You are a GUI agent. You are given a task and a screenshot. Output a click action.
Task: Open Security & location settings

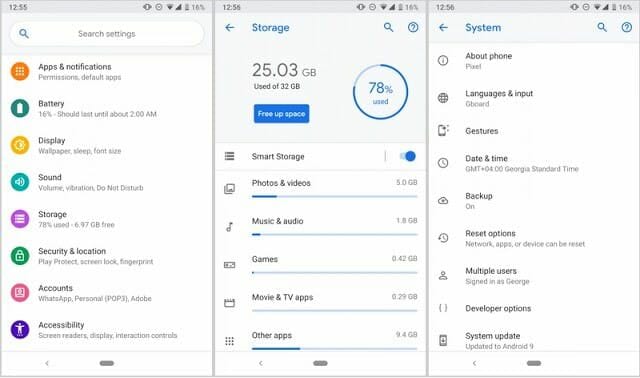pyautogui.click(x=107, y=256)
